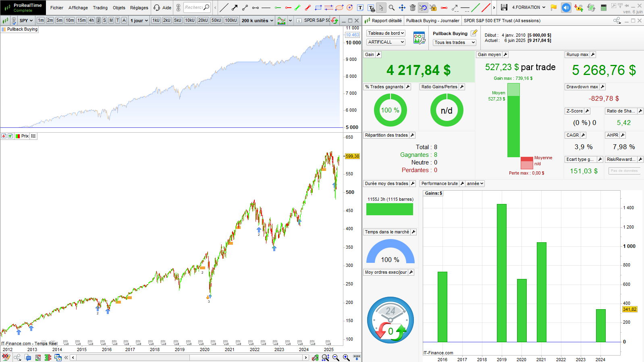Click the 'Pas de données' Risk/Reward button
644x362 pixels.
click(624, 171)
